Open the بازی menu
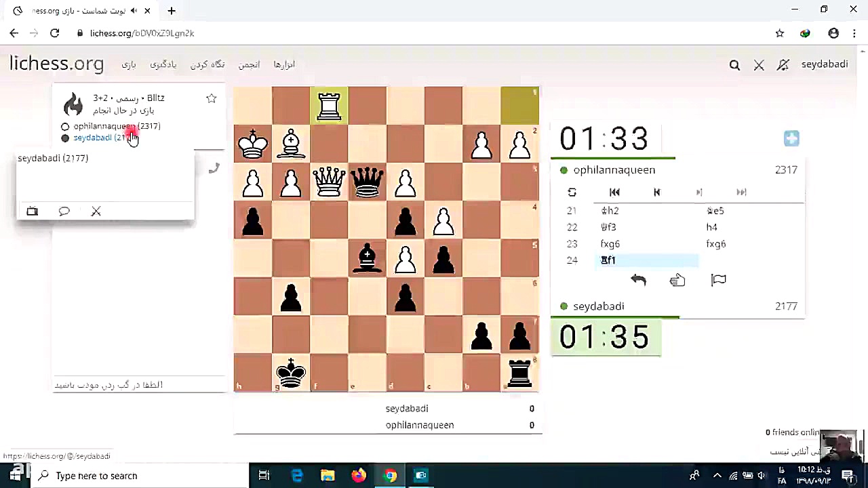The width and height of the screenshot is (868, 488). (x=128, y=64)
